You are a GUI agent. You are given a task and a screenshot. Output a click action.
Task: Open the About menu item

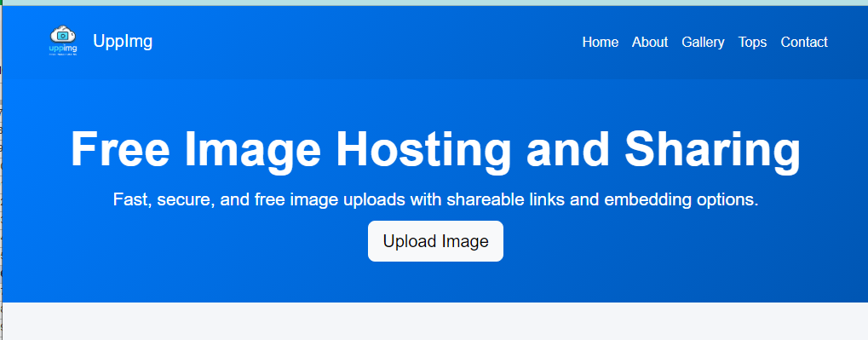(650, 42)
